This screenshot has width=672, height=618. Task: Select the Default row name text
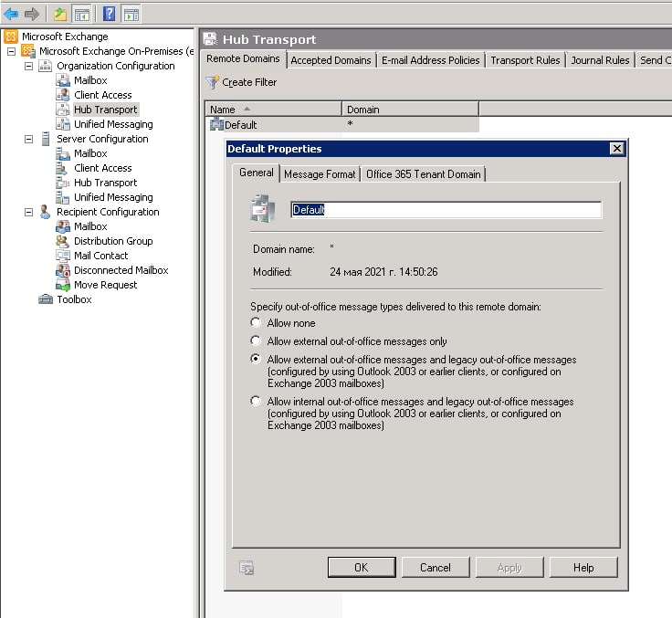[240, 125]
